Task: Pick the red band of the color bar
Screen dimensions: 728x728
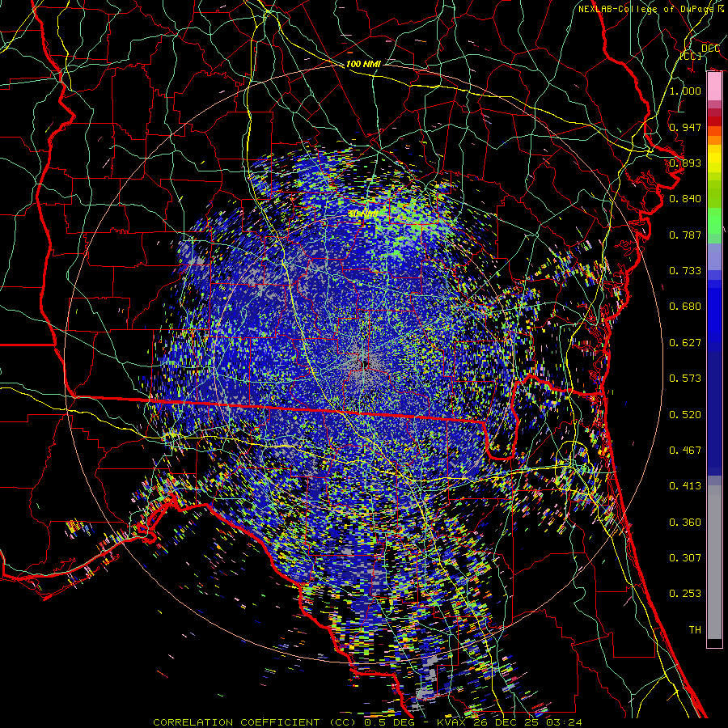Action: (714, 121)
